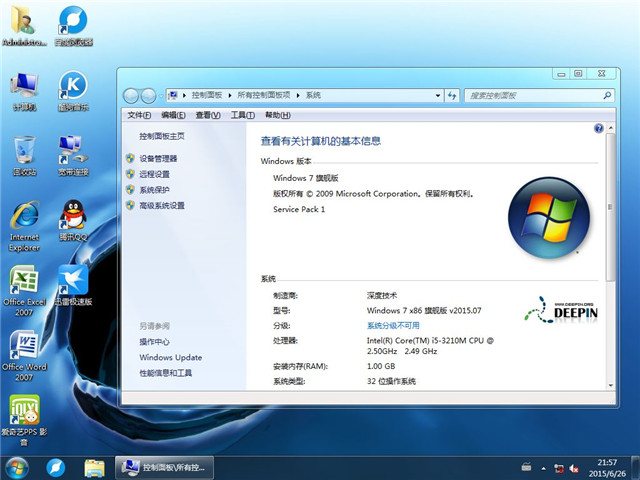Open the Kugou Music (酷狗音乐) shortcut
640x480 pixels.
pos(73,92)
